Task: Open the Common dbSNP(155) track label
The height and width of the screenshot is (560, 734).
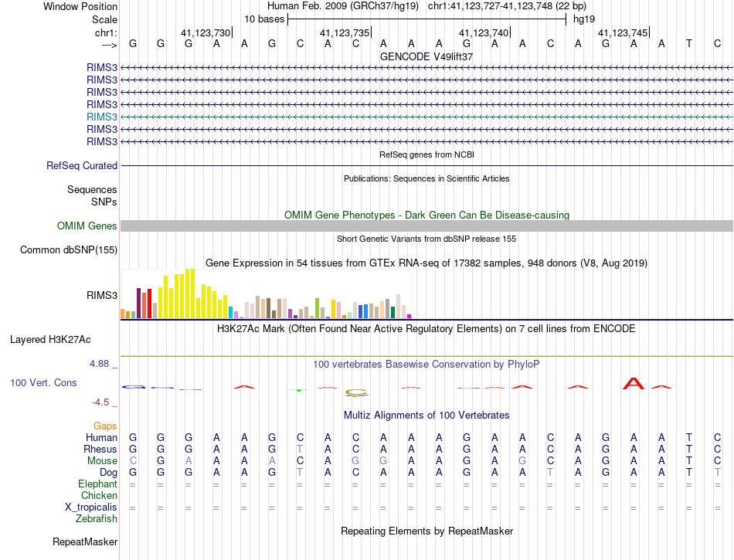Action: tap(69, 249)
